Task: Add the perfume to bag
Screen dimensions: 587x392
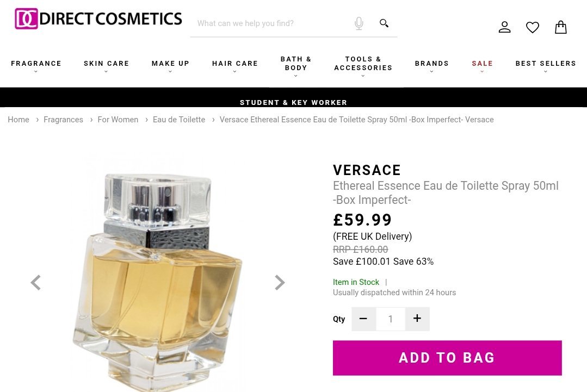Action: 447,358
